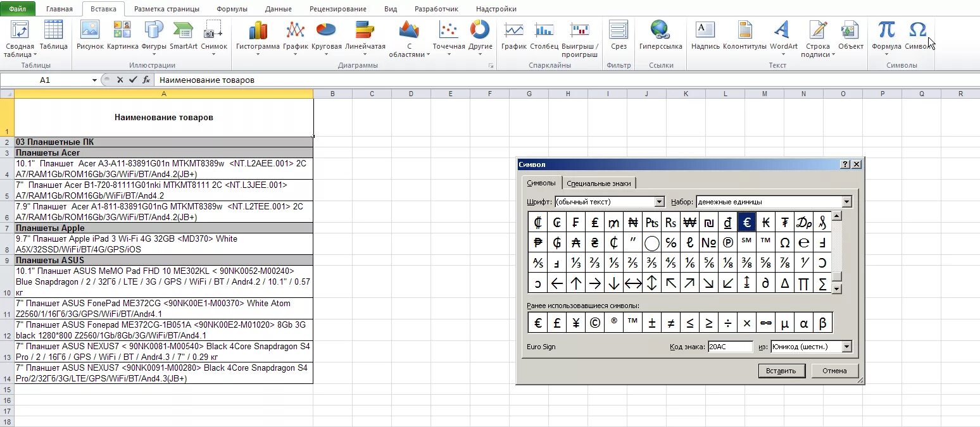Insert a SmartArt graphic
Screen dimensions: 980x427
[184, 35]
